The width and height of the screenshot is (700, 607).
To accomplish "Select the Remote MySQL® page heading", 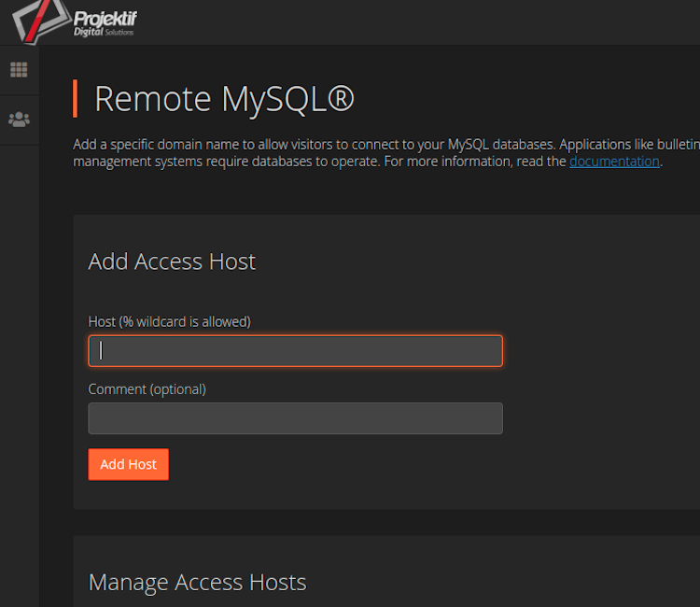I will [x=224, y=99].
